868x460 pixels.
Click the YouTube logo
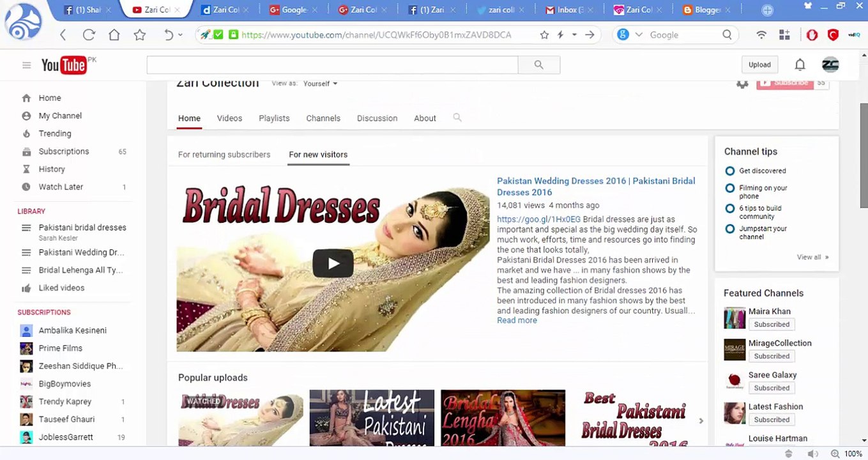(x=64, y=65)
